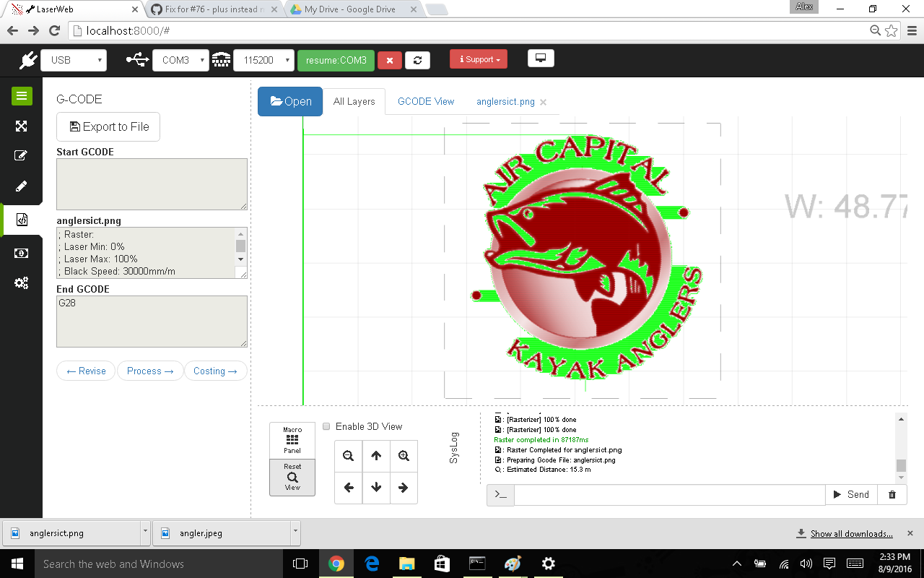Open the settings gears sidebar icon
Viewport: 924px width, 578px height.
21,282
